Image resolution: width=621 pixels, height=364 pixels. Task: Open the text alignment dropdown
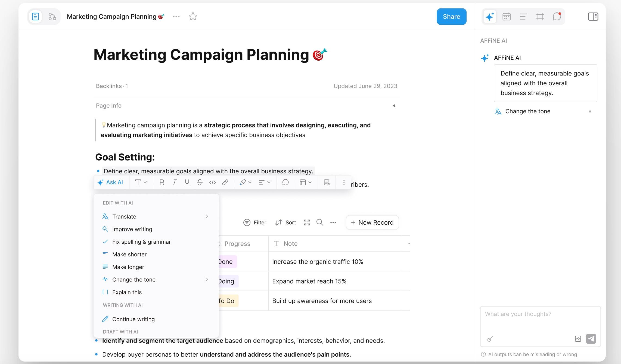[x=264, y=183]
